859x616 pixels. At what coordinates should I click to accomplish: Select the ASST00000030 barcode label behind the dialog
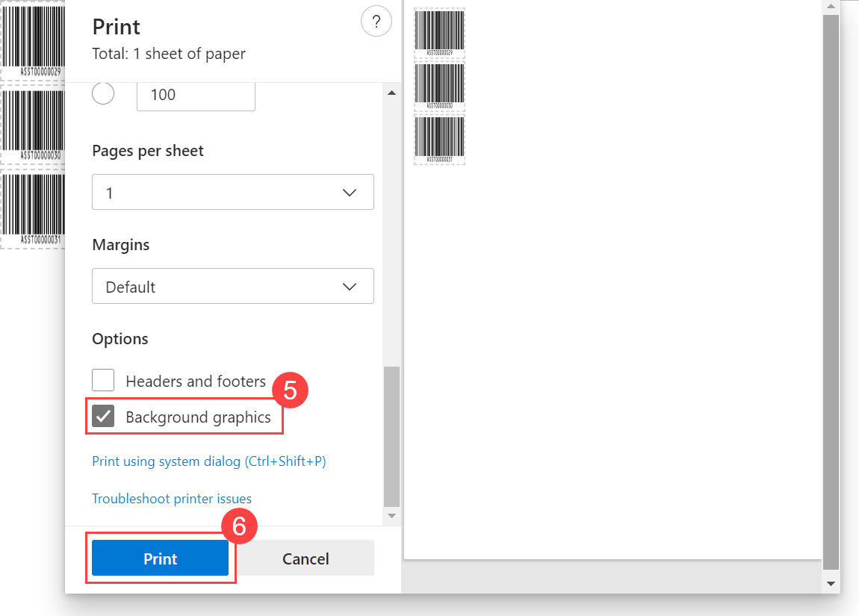pos(32,124)
